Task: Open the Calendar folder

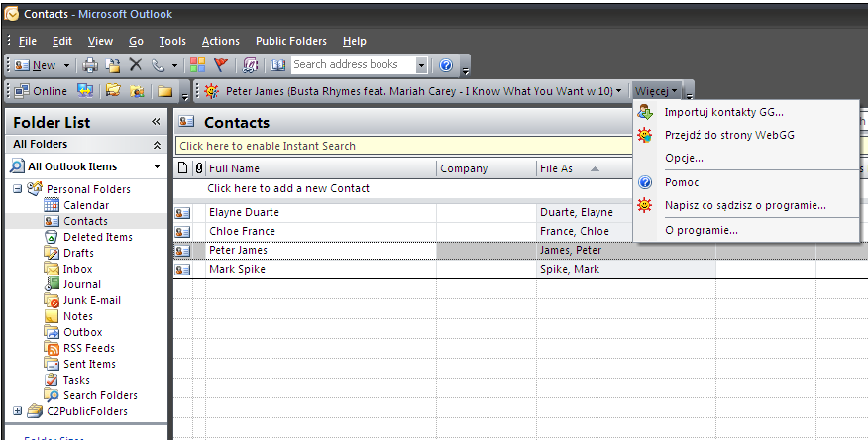Action: coord(86,205)
